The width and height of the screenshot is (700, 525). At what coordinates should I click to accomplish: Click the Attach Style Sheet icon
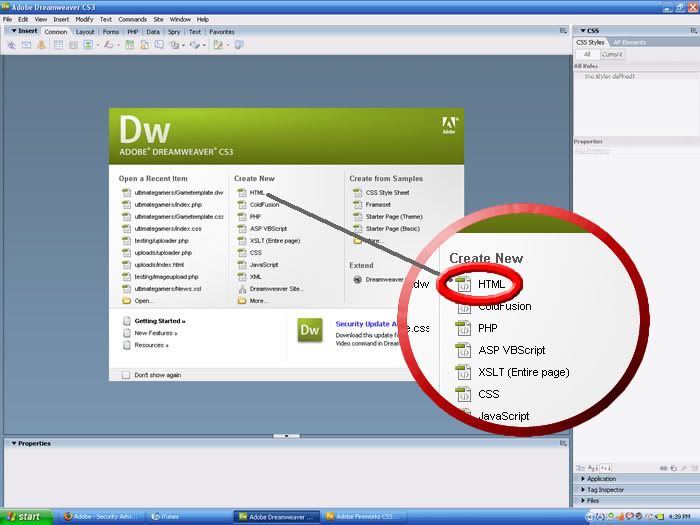(663, 468)
